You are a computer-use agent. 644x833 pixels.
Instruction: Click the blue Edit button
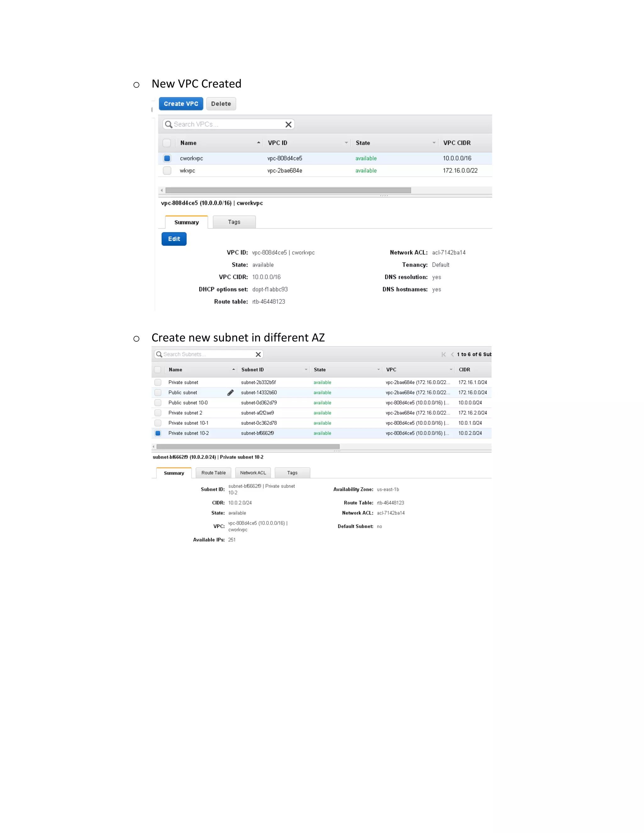click(x=174, y=239)
